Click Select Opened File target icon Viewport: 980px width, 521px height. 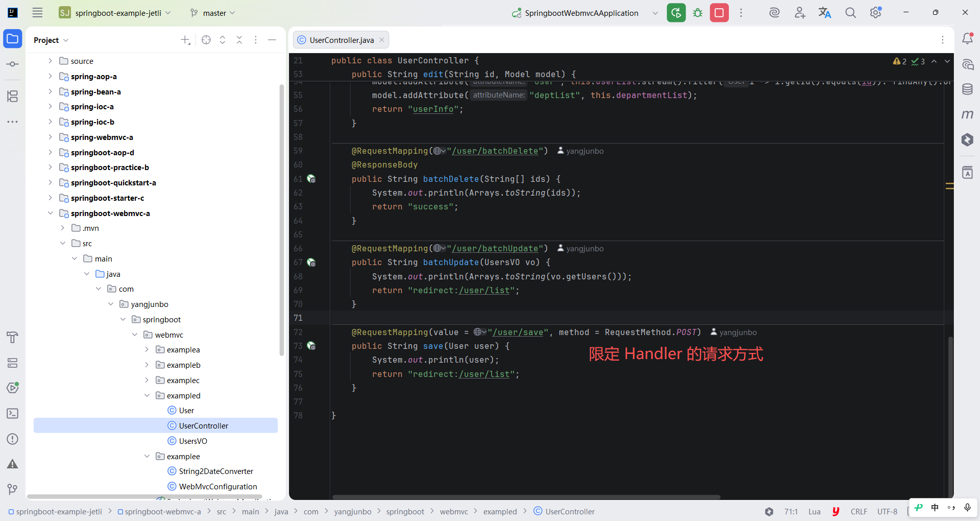click(x=206, y=40)
